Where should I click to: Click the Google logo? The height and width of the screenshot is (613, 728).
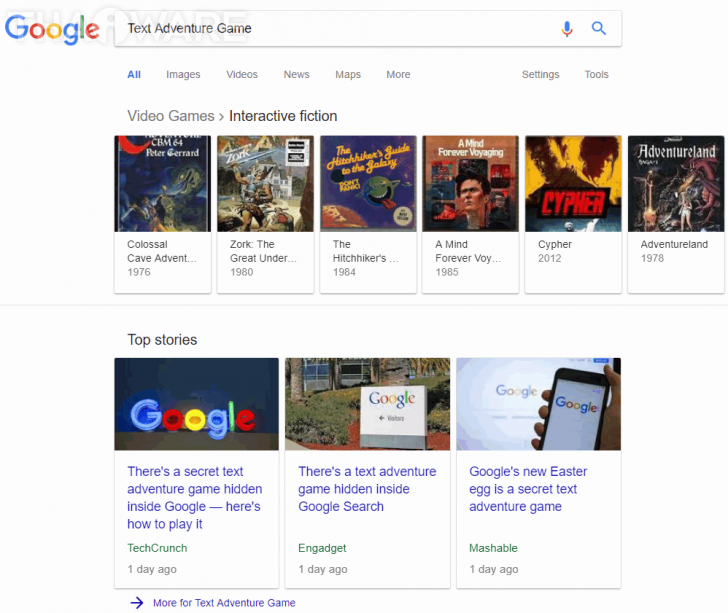(52, 29)
